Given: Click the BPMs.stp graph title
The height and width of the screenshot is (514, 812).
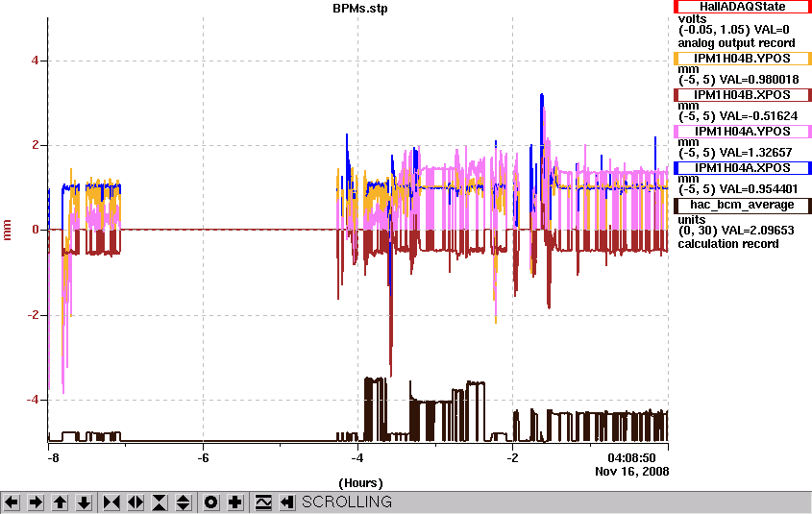Looking at the screenshot, I should pos(360,9).
